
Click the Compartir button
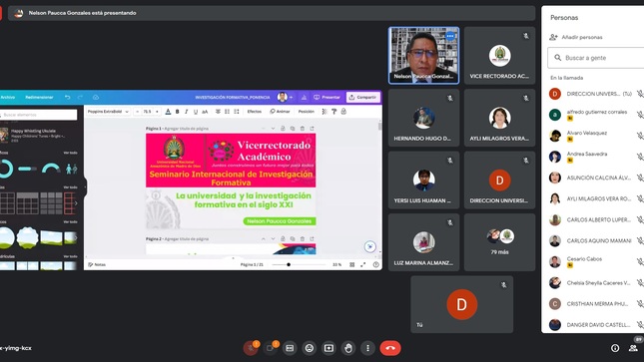click(x=363, y=98)
